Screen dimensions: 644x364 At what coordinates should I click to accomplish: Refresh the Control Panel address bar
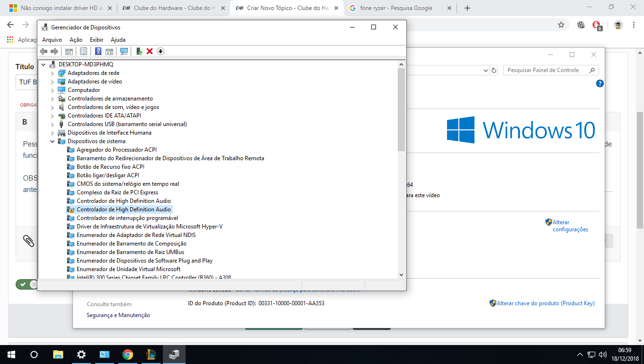click(494, 70)
